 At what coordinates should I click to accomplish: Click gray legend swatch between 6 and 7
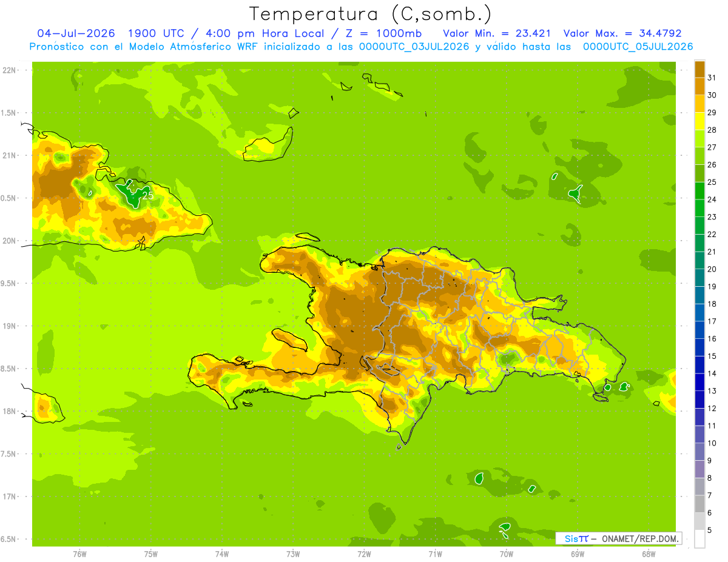(699, 504)
